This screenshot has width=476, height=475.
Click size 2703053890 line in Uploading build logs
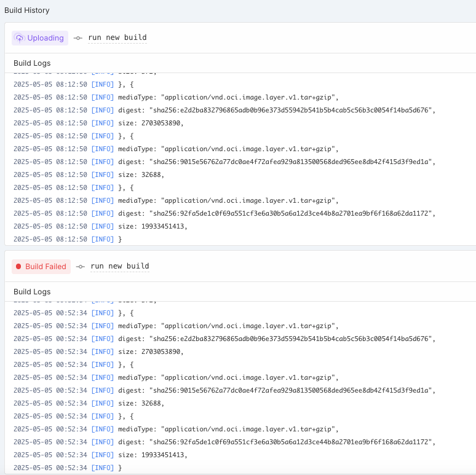point(151,123)
